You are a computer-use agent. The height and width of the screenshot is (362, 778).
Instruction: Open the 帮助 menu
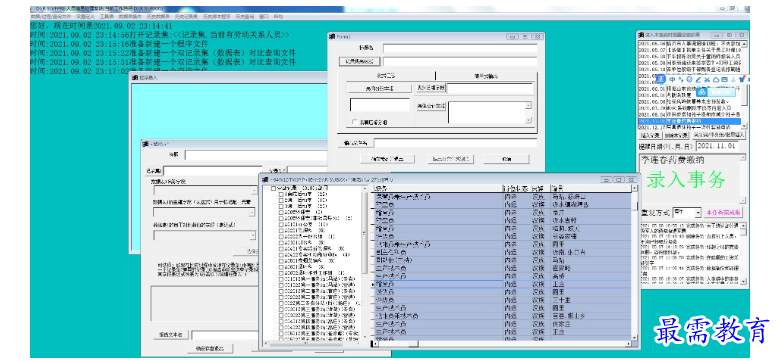pos(278,16)
